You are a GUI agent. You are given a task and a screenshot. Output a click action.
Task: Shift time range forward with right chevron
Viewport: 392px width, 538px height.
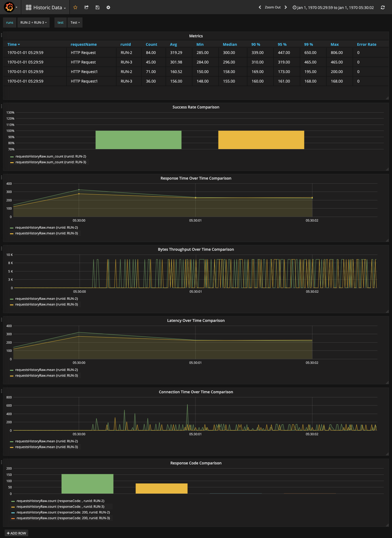[286, 7]
